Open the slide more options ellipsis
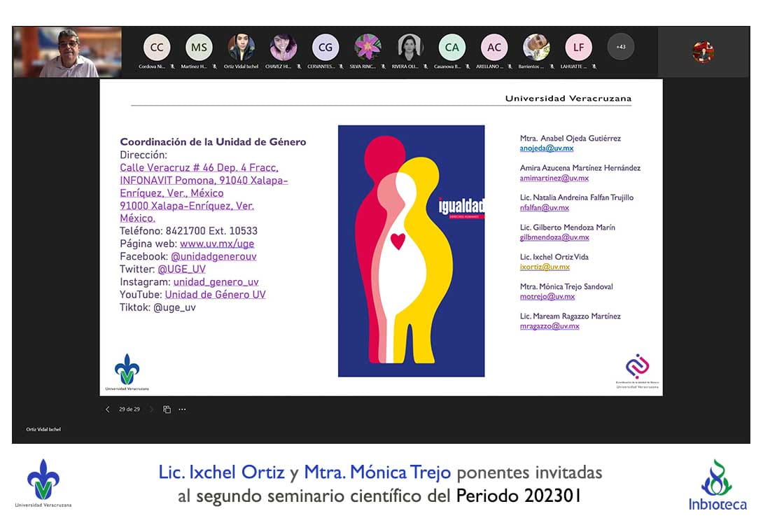The width and height of the screenshot is (763, 532). click(x=182, y=409)
